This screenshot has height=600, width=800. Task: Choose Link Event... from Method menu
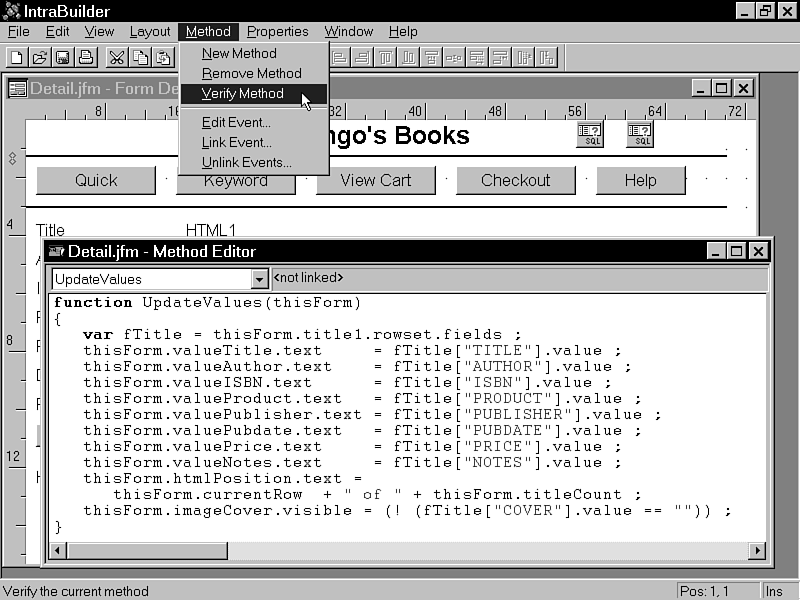pyautogui.click(x=236, y=142)
